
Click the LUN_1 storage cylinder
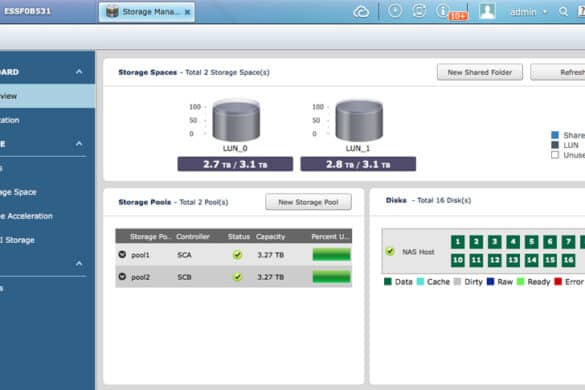tap(359, 120)
